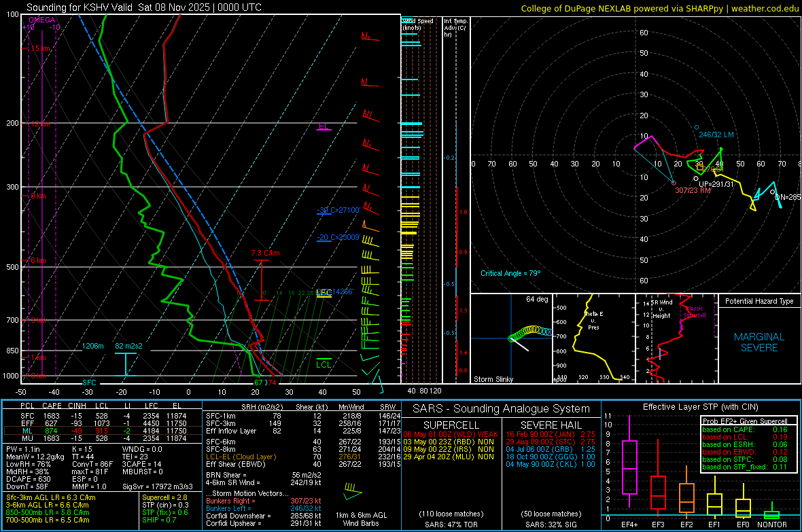Click the red 7.3 C/km lapse rate label
The height and width of the screenshot is (532, 802).
pyautogui.click(x=265, y=253)
